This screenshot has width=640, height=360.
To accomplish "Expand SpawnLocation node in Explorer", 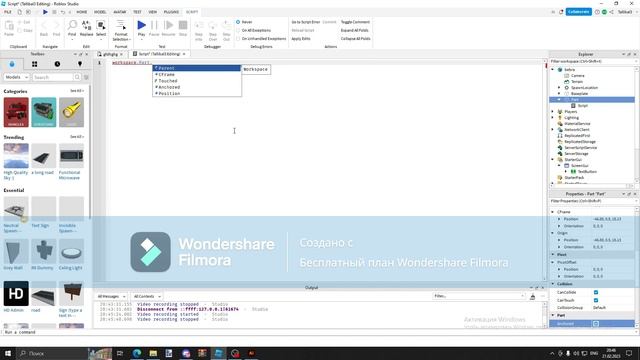I will (x=559, y=88).
